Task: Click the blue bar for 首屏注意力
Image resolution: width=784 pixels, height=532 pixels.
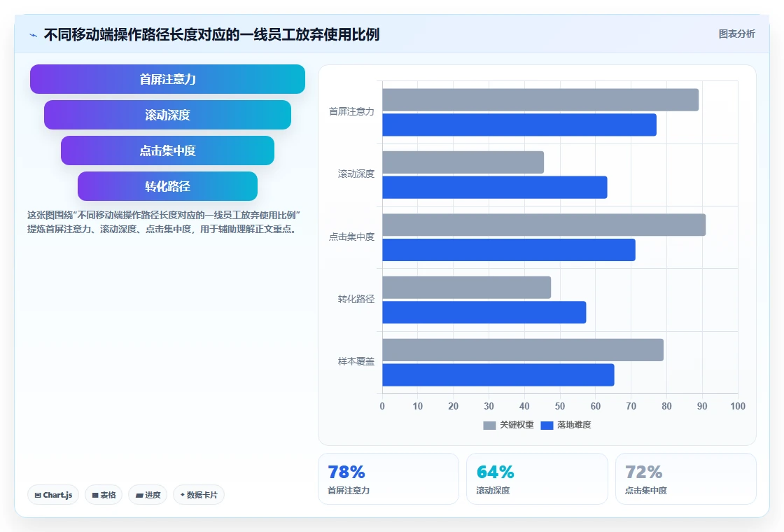Action: point(519,125)
